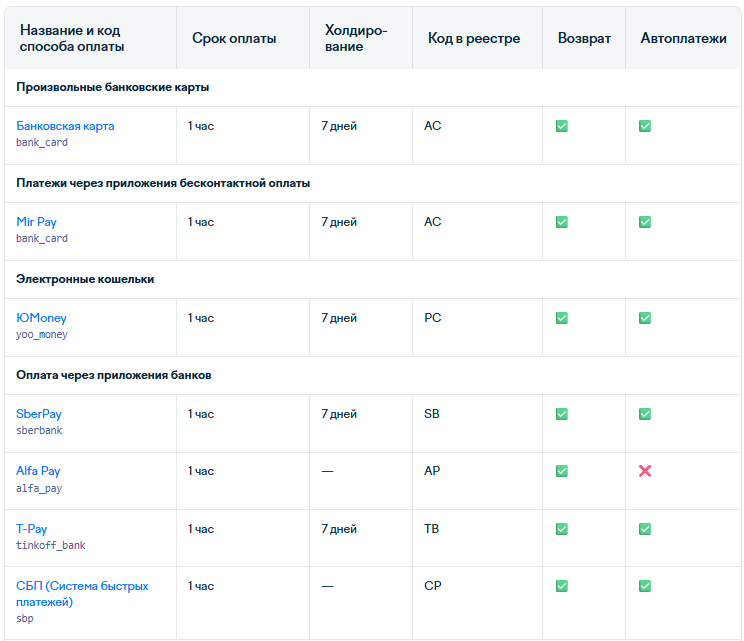The width and height of the screenshot is (744, 641).
Task: Click the alfa_pay code text
Action: pyautogui.click(x=39, y=488)
